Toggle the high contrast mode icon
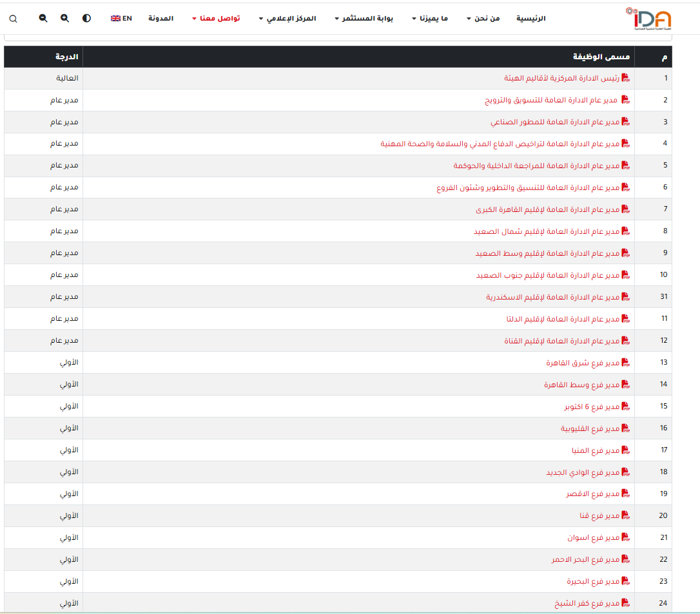Screen dimensions: 700x614 [x=87, y=19]
